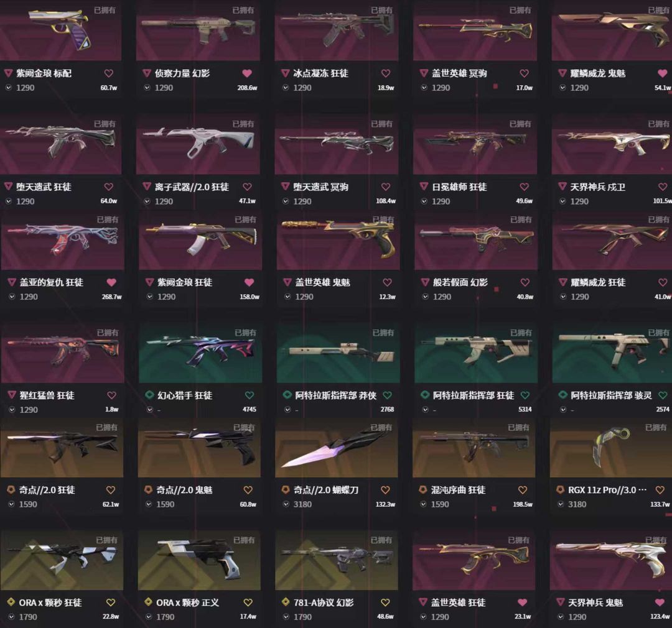Open the 混沌序曲 狂徒 skin name
This screenshot has width=672, height=628.
pyautogui.click(x=458, y=489)
